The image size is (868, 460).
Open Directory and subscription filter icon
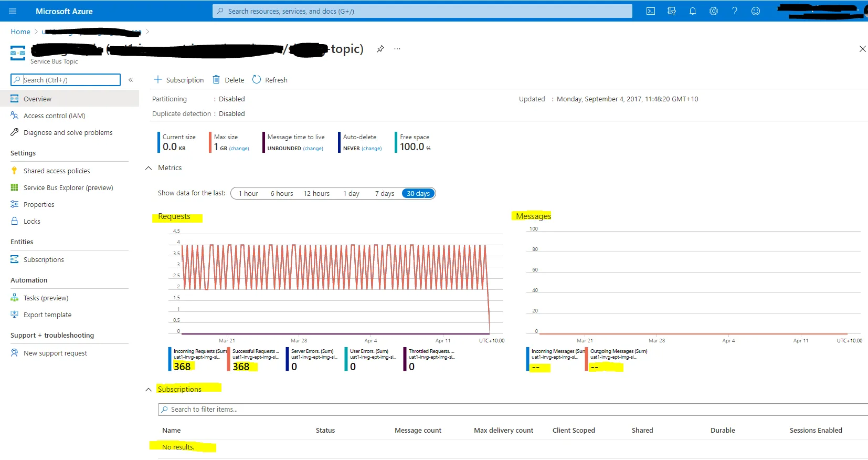point(672,11)
